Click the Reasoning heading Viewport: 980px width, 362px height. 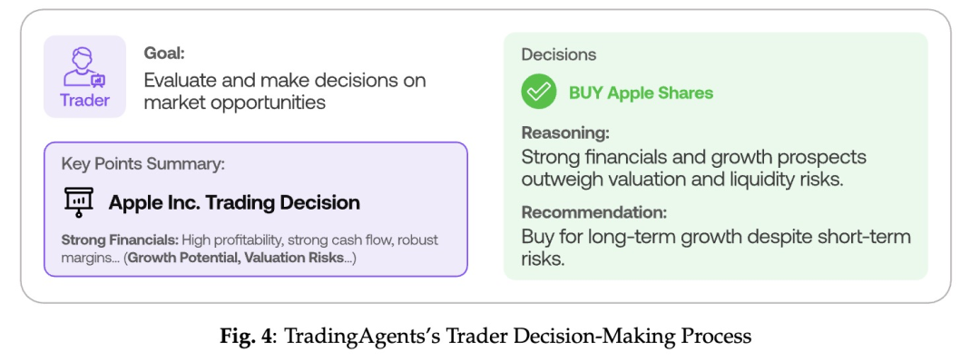(565, 133)
